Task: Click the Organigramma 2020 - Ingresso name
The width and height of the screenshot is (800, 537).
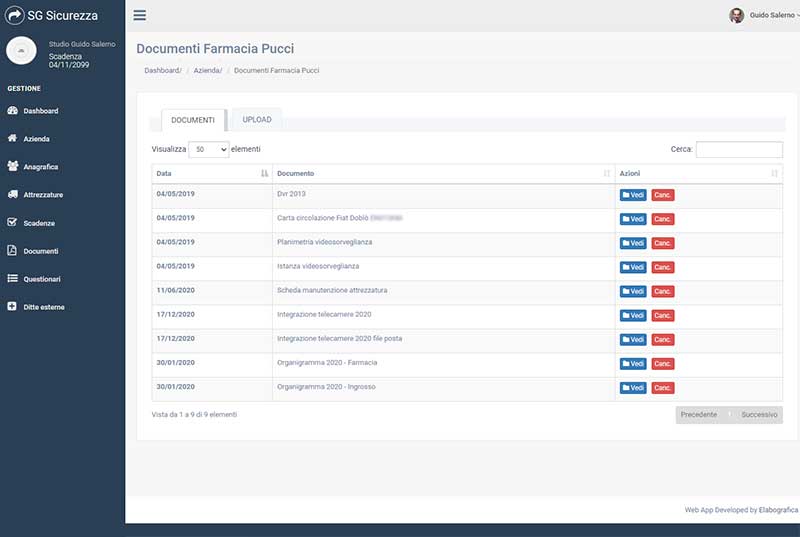Action: 326,387
